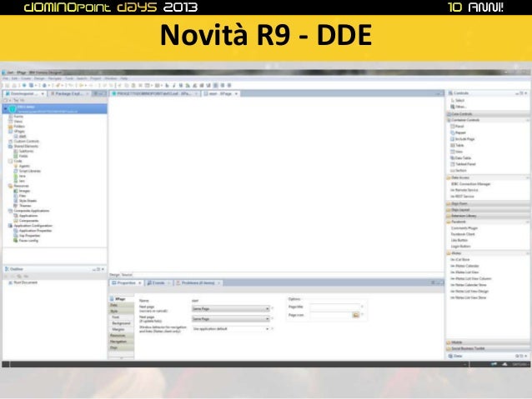Pick the Include Page control from the palette
Viewport: 532px width, 399px height.
[463, 139]
